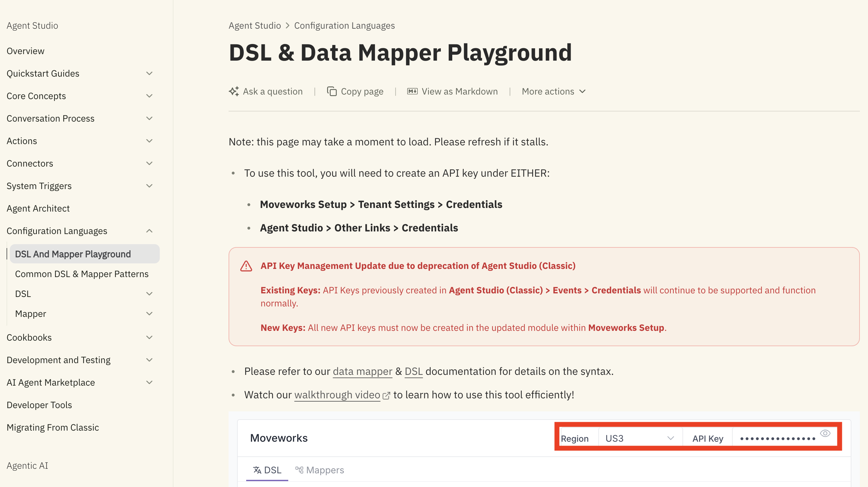This screenshot has height=487, width=868.
Task: Select DSL And Mapper Playground in the sidebar
Action: click(84, 254)
